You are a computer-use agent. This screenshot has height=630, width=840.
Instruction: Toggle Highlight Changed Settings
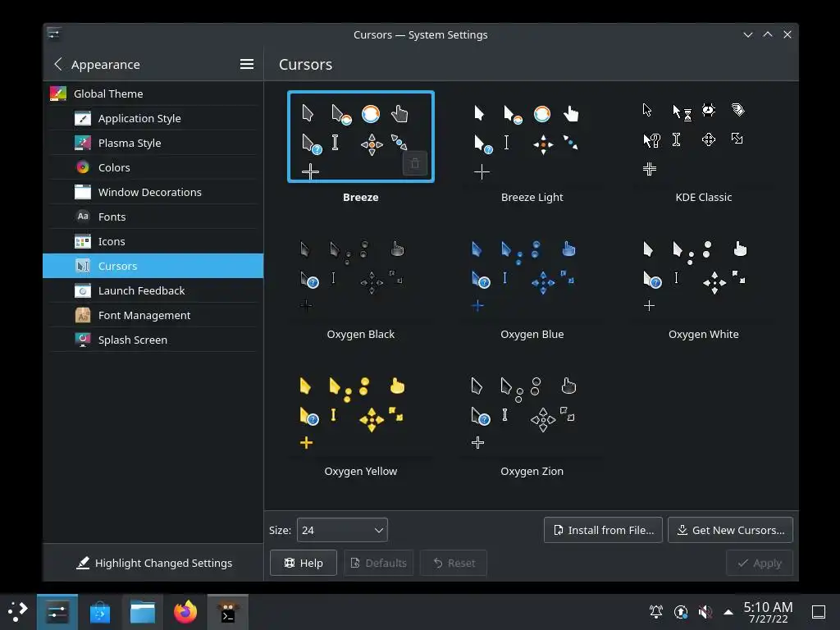(153, 563)
